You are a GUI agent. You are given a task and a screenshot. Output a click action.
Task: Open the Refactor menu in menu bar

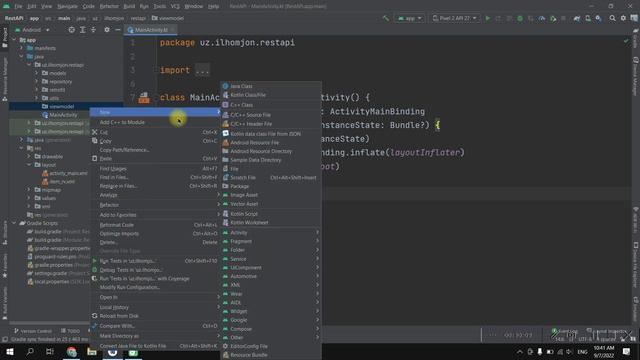109,6
